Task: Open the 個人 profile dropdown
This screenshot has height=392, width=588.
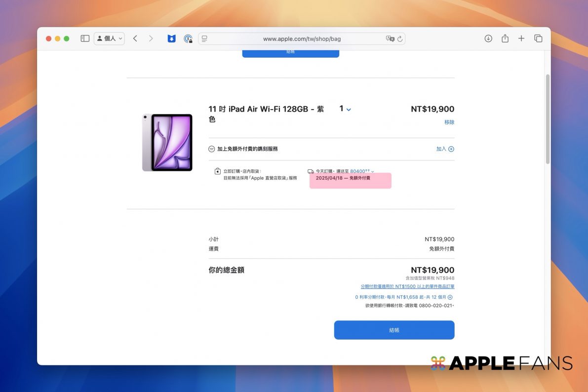Action: click(109, 39)
